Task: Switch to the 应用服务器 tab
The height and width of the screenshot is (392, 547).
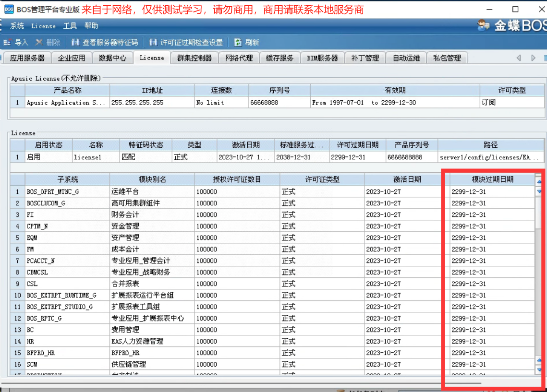Action: (x=27, y=58)
